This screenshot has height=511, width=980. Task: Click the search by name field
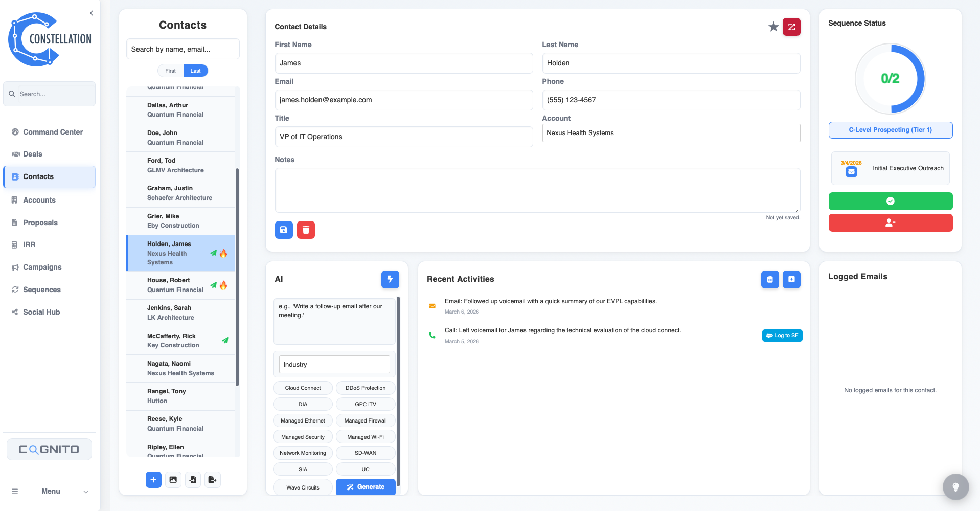[183, 49]
